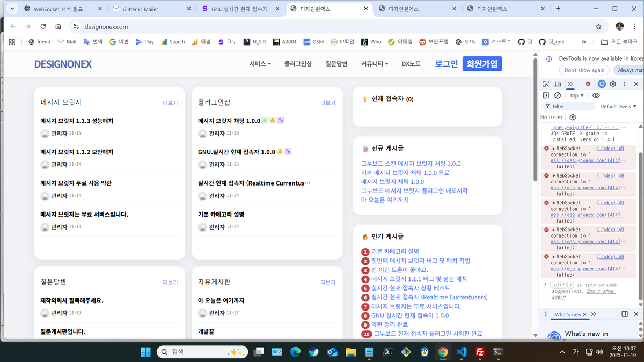
Task: Open console sidebar panel icon
Action: pos(546,95)
